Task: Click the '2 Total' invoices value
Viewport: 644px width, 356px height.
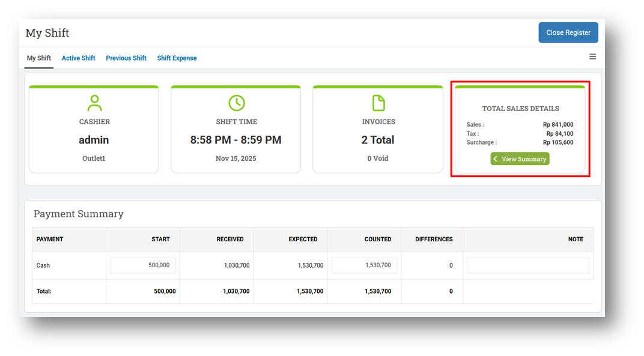Action: pyautogui.click(x=378, y=140)
